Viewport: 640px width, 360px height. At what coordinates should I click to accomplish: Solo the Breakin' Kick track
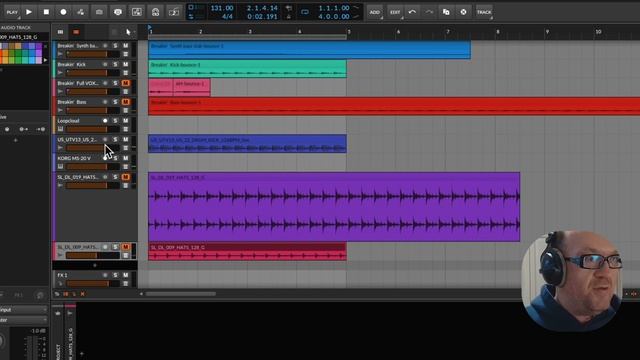tap(116, 64)
